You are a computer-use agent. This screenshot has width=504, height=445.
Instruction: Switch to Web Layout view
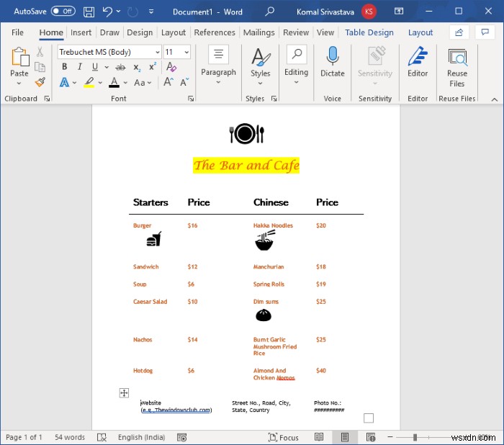tap(371, 437)
